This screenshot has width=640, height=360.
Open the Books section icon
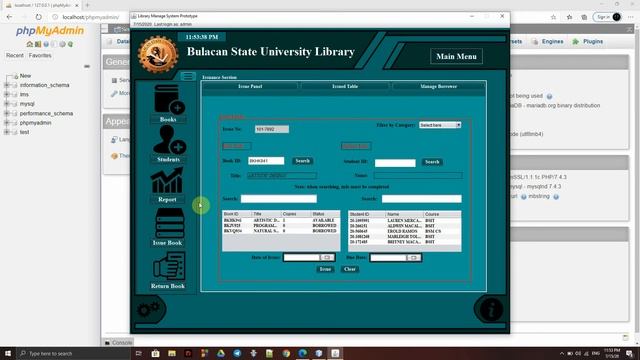169,99
